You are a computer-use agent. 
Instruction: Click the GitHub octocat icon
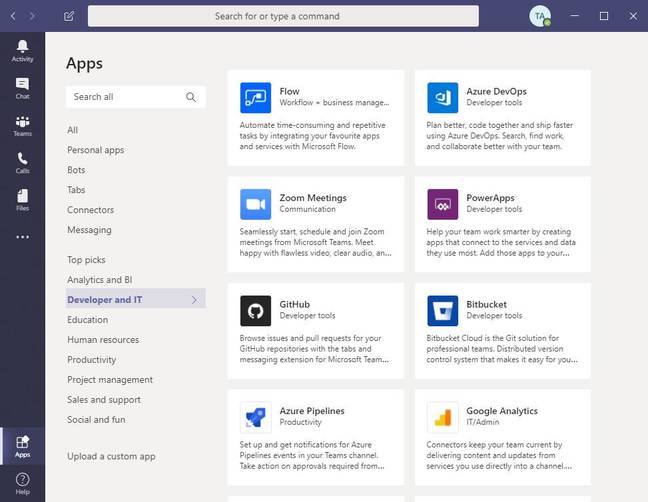255,311
